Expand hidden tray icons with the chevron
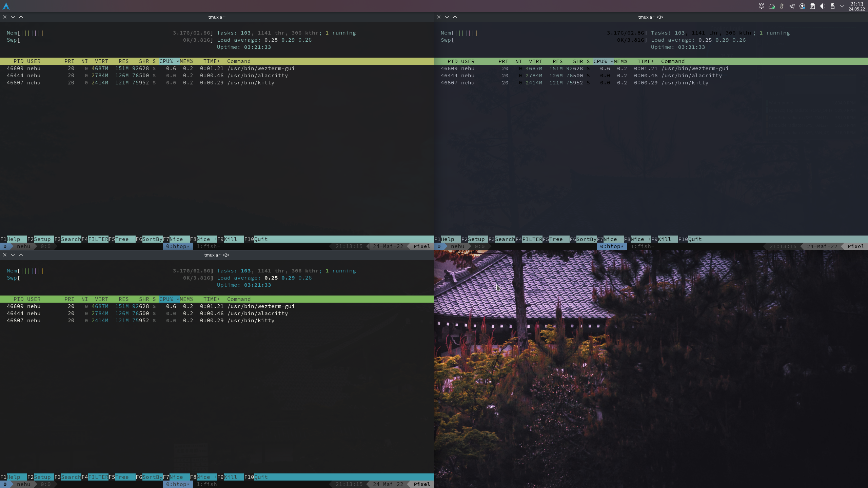The image size is (868, 488). [x=844, y=6]
